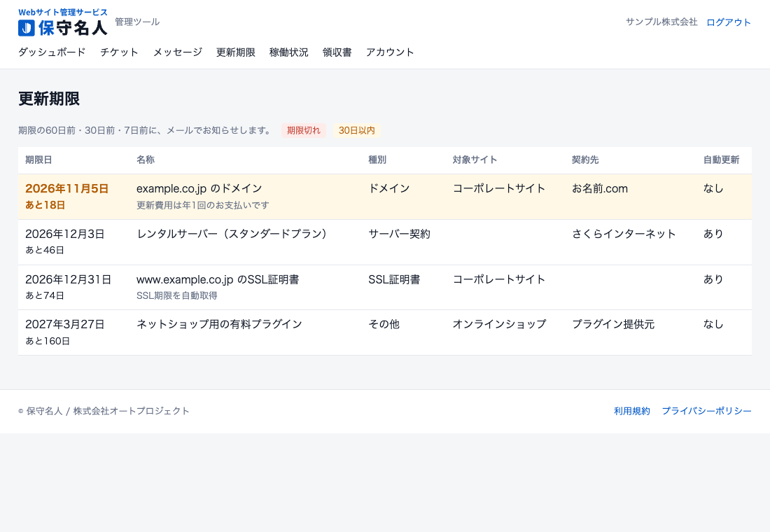The image size is (770, 532).
Task: Click the 種別 column header
Action: pyautogui.click(x=377, y=160)
